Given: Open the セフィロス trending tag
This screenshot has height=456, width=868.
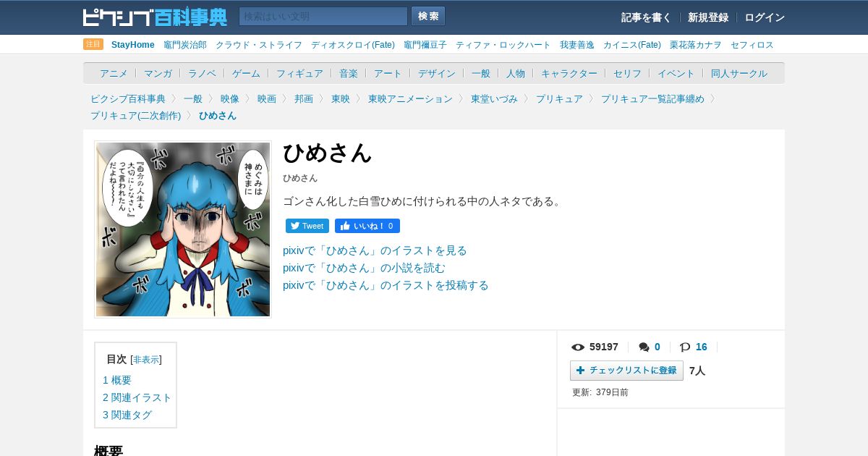Looking at the screenshot, I should pyautogui.click(x=752, y=45).
